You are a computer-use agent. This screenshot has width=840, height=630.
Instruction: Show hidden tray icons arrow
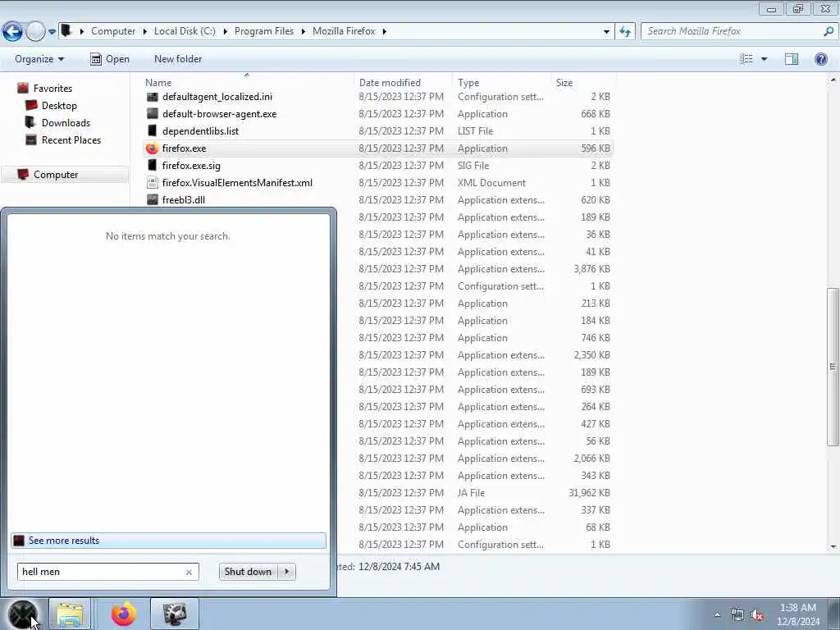pos(717,614)
